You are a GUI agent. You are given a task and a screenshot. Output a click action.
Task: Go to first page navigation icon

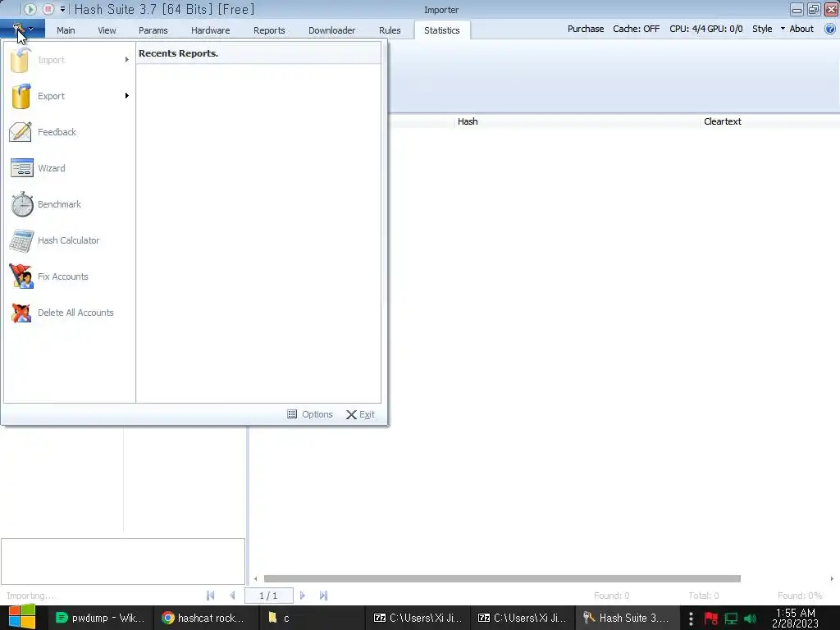[211, 596]
